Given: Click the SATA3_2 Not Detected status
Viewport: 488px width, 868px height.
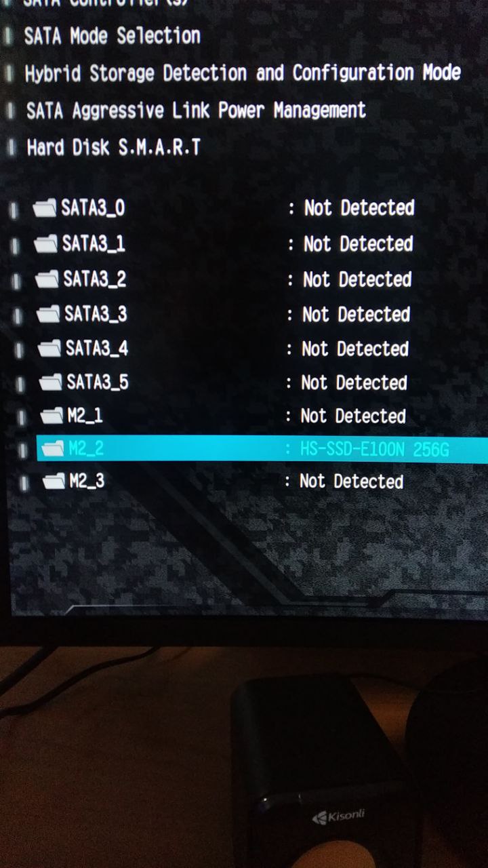Looking at the screenshot, I should click(x=357, y=279).
